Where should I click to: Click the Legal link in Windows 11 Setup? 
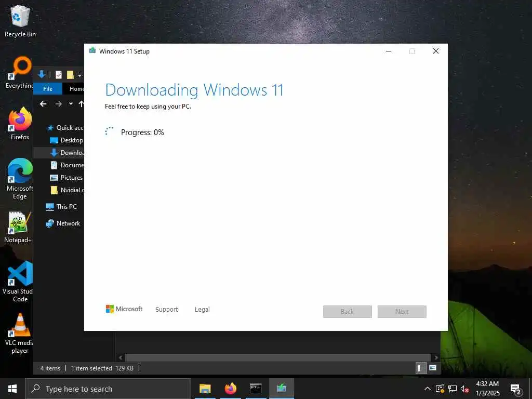[x=202, y=310]
